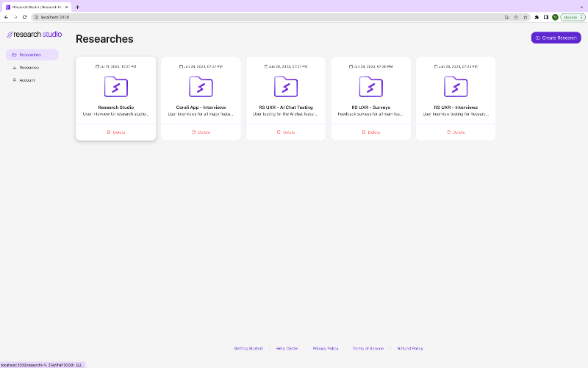
Task: Open the Privacy Policy footer link
Action: [x=326, y=348]
